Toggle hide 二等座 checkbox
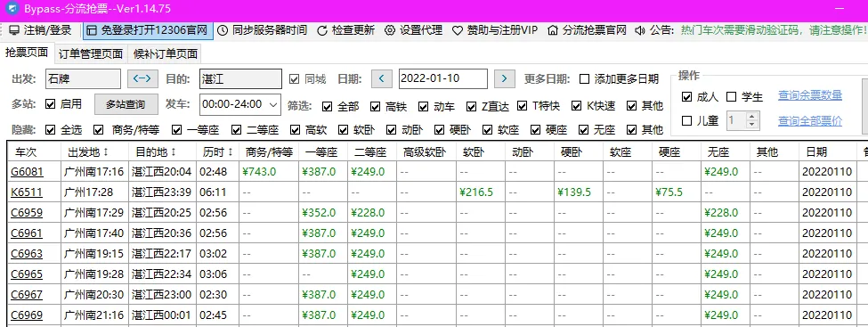The height and width of the screenshot is (327, 868). click(237, 130)
